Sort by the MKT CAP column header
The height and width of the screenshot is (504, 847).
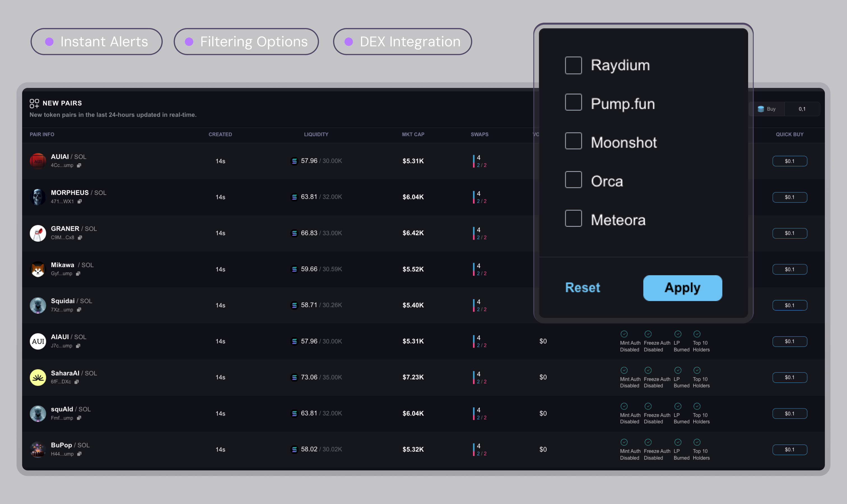(x=413, y=134)
